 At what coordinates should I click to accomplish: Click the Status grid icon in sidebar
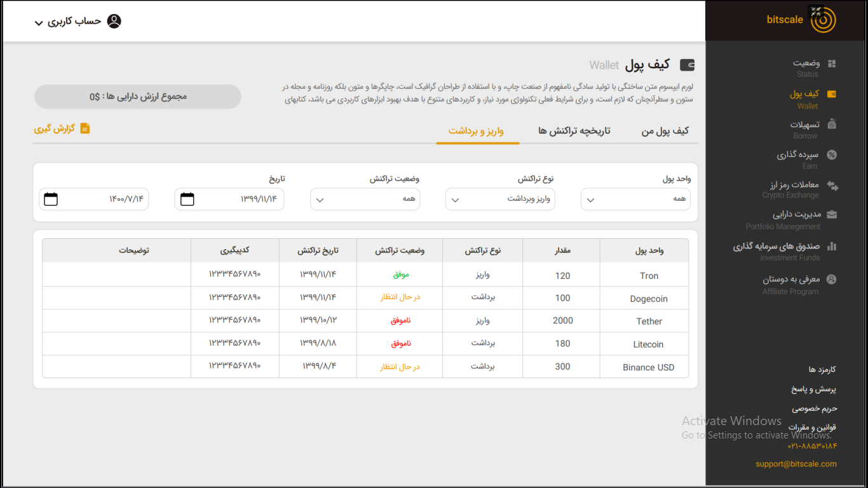coord(831,64)
